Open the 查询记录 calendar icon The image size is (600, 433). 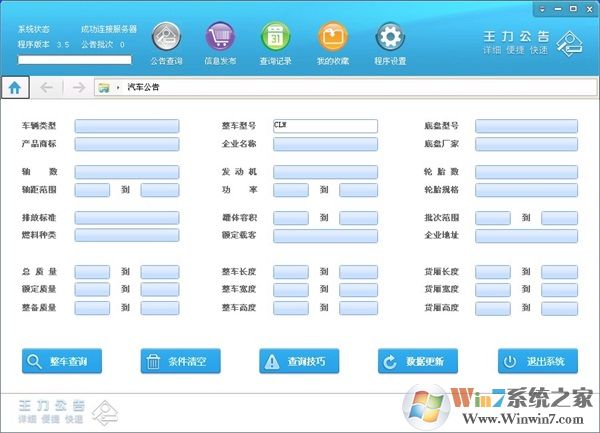pyautogui.click(x=276, y=37)
